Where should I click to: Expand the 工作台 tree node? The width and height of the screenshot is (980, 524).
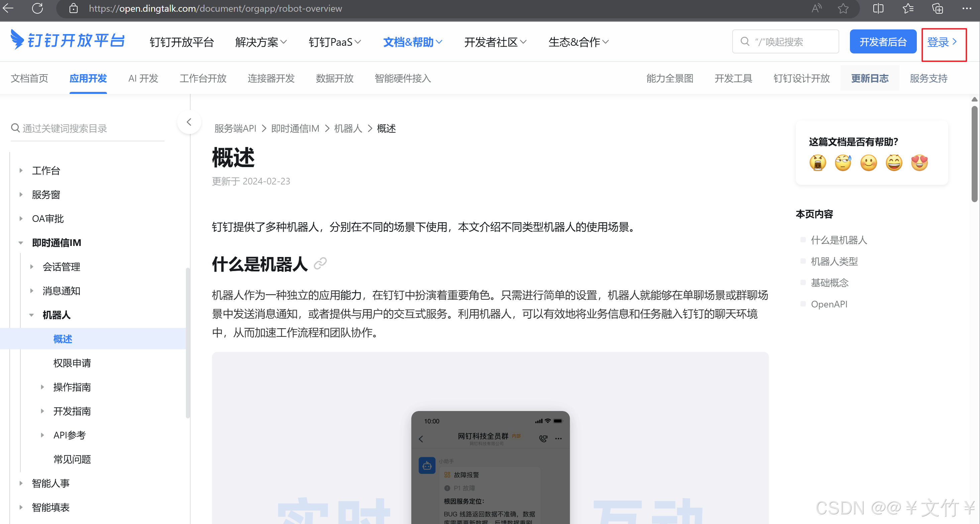[x=21, y=171]
